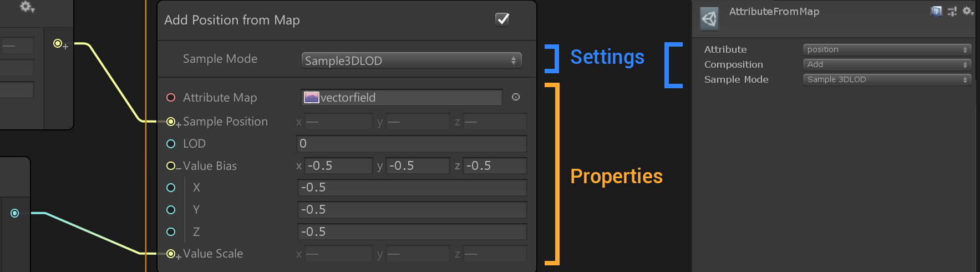This screenshot has height=272, width=980.
Task: Click the Attribute Map input port
Action: tap(171, 98)
